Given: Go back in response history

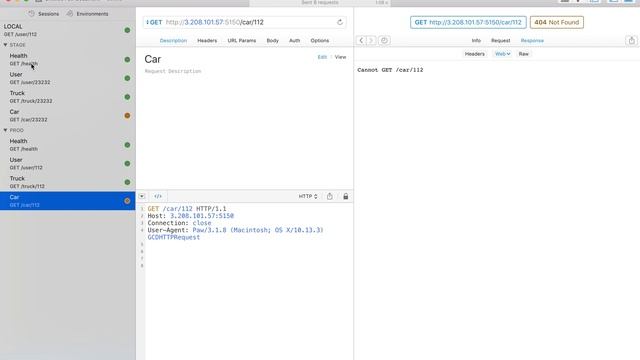Looking at the screenshot, I should pos(361,40).
